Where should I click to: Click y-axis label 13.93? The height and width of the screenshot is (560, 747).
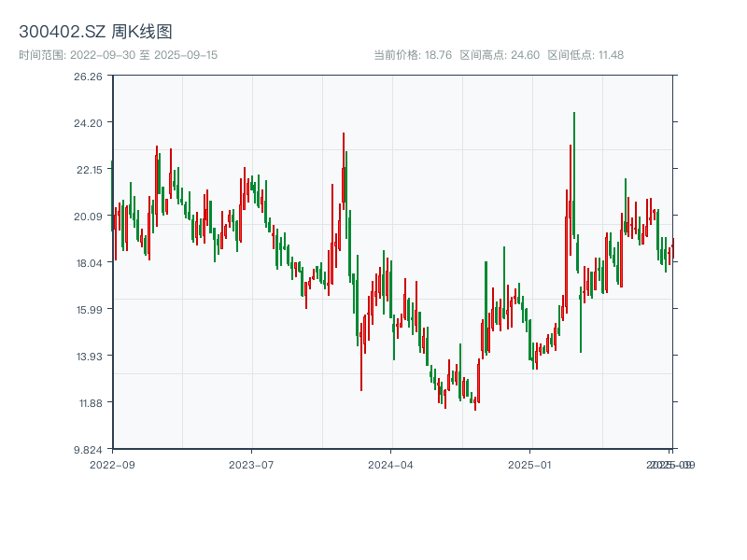click(x=90, y=357)
